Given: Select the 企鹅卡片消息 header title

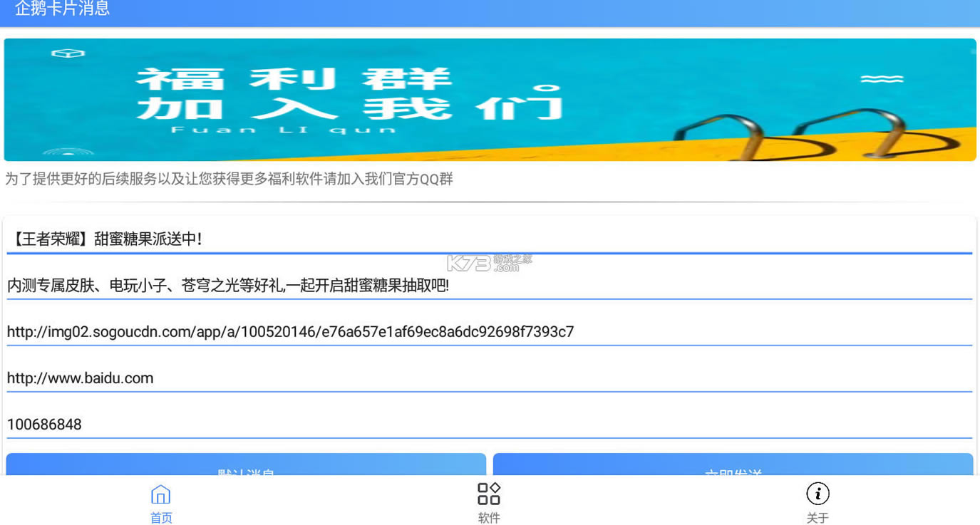Looking at the screenshot, I should 62,9.
